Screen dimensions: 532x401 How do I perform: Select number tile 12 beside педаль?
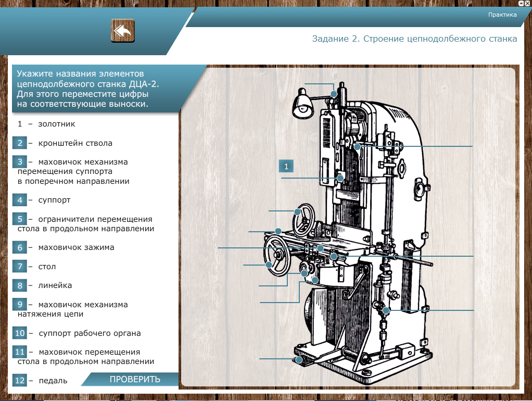(x=20, y=381)
